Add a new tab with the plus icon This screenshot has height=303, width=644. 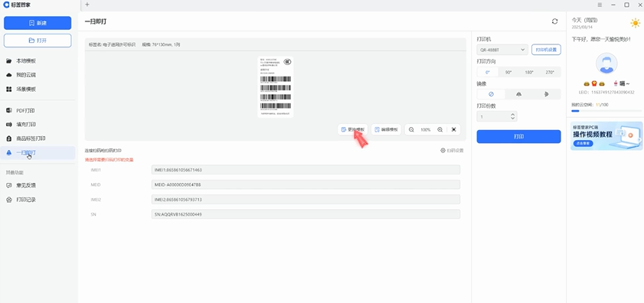point(87,5)
